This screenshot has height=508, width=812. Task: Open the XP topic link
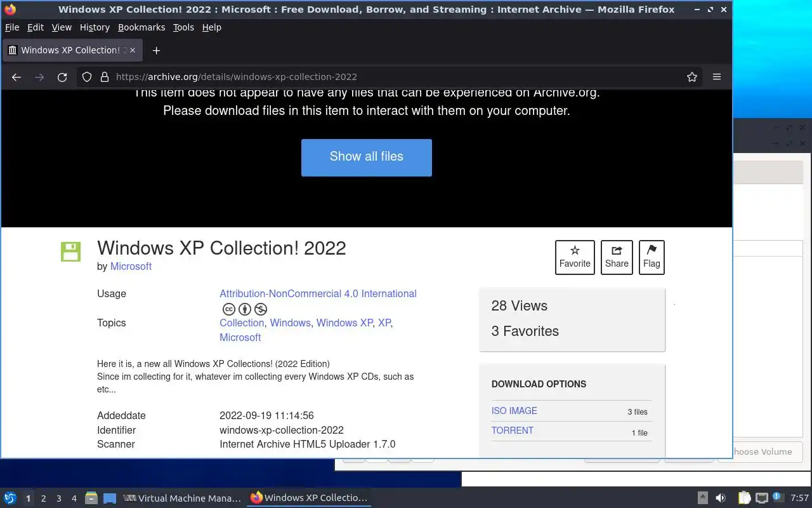click(x=384, y=323)
